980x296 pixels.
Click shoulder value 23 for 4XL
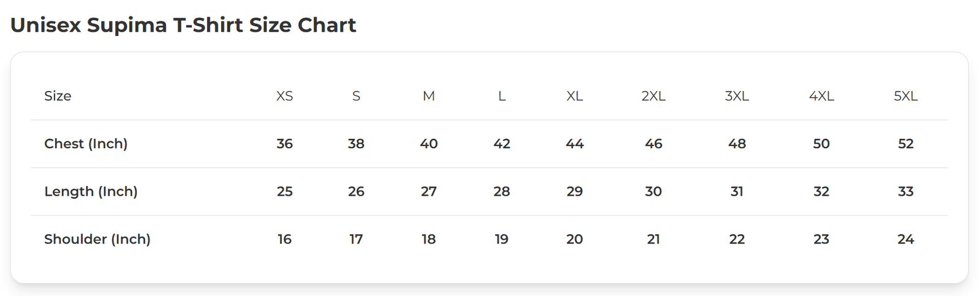point(821,239)
